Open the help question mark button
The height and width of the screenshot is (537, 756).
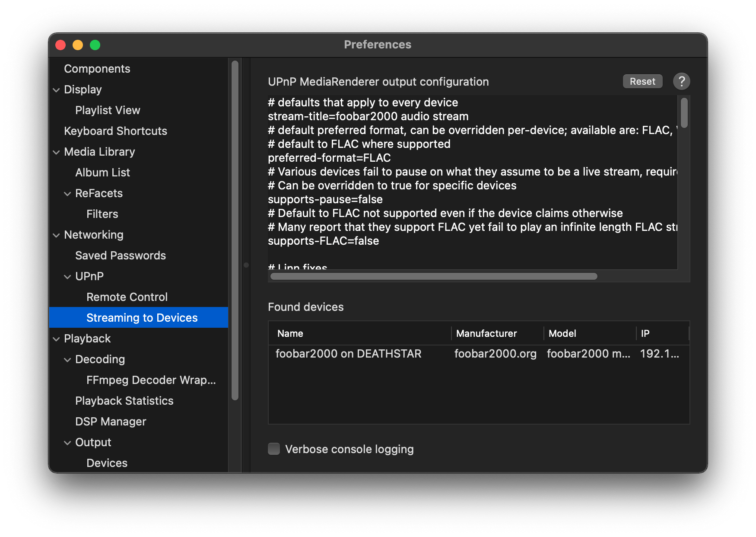681,81
